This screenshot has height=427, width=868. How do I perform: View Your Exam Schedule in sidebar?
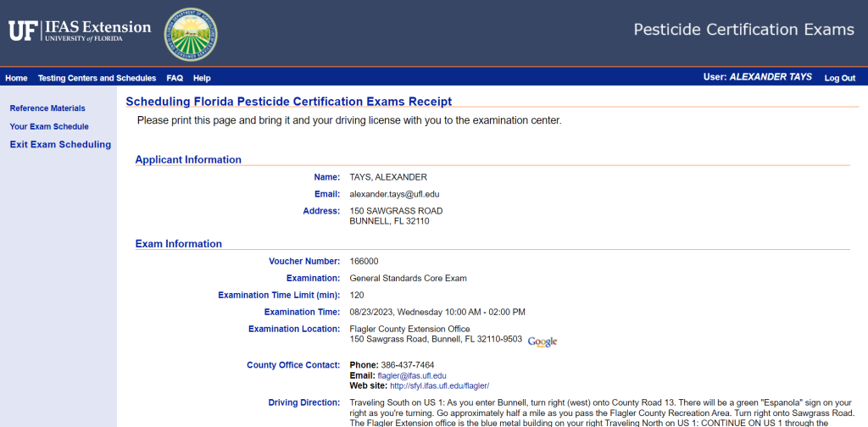pyautogui.click(x=49, y=126)
